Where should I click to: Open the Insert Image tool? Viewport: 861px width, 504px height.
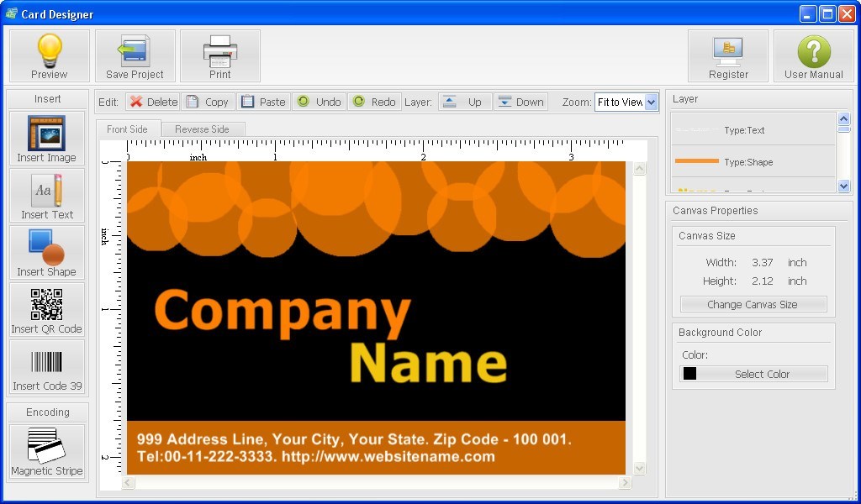pyautogui.click(x=47, y=137)
